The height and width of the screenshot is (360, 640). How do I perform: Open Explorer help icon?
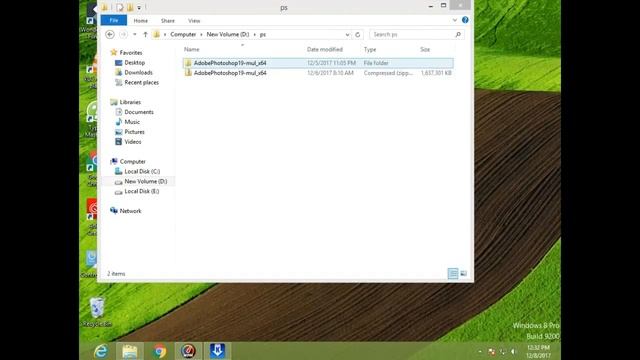(x=465, y=20)
